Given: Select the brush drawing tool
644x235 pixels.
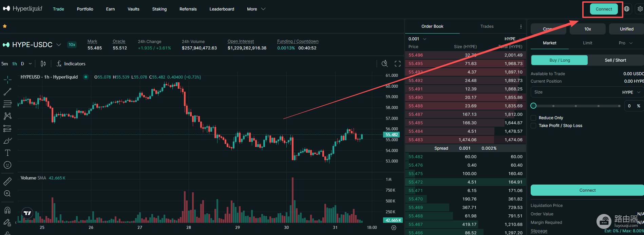Looking at the screenshot, I should (7, 141).
